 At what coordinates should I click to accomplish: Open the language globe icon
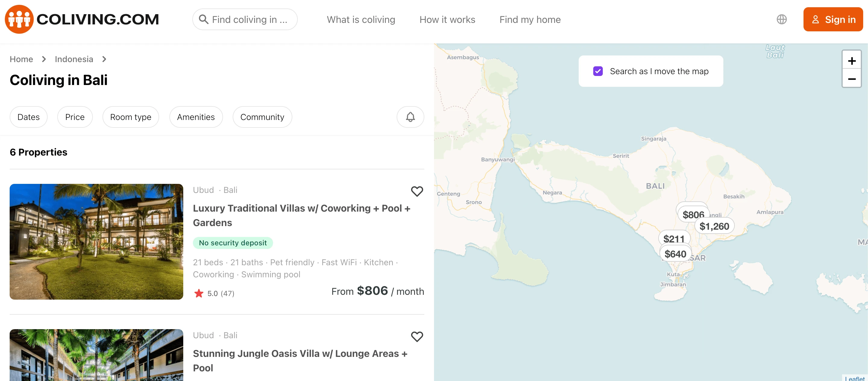pos(782,20)
